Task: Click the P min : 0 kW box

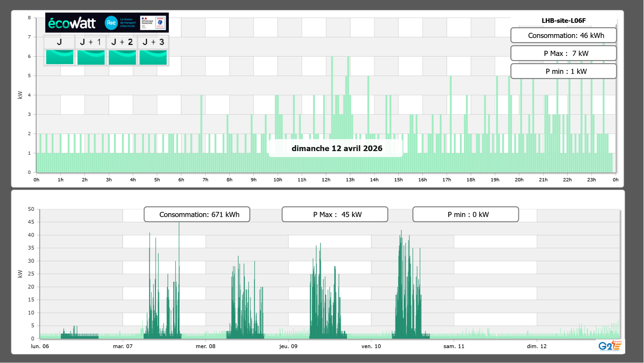Action: pos(465,214)
